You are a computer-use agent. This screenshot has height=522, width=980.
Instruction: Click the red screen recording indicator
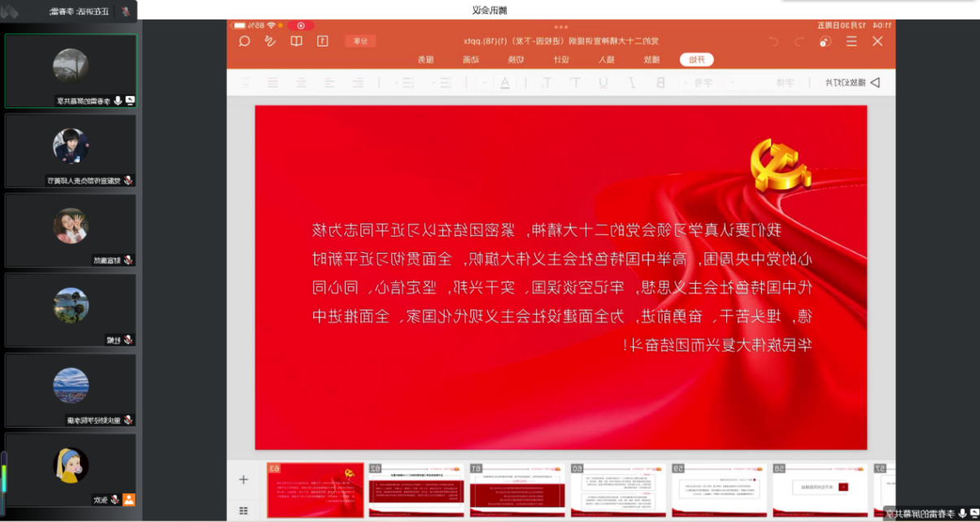(x=301, y=26)
